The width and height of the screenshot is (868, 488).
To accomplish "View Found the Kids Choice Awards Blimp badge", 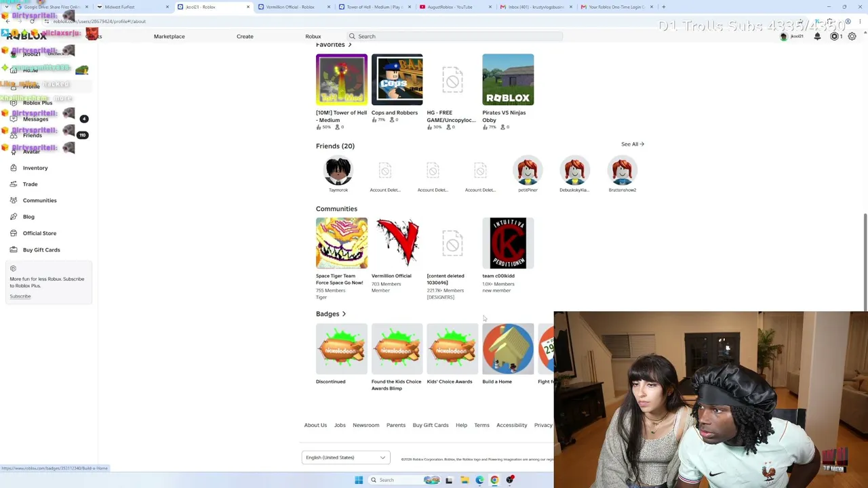I will pos(397,348).
